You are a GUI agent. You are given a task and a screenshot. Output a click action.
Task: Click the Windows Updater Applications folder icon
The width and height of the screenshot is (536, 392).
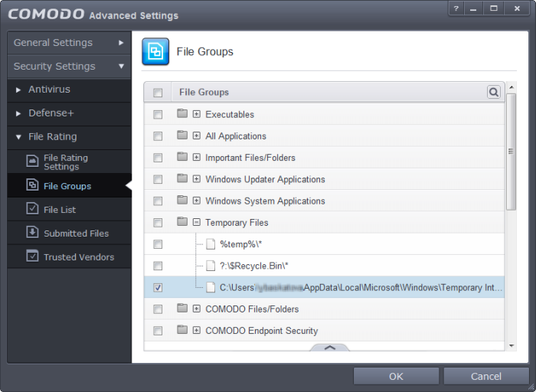pos(182,178)
